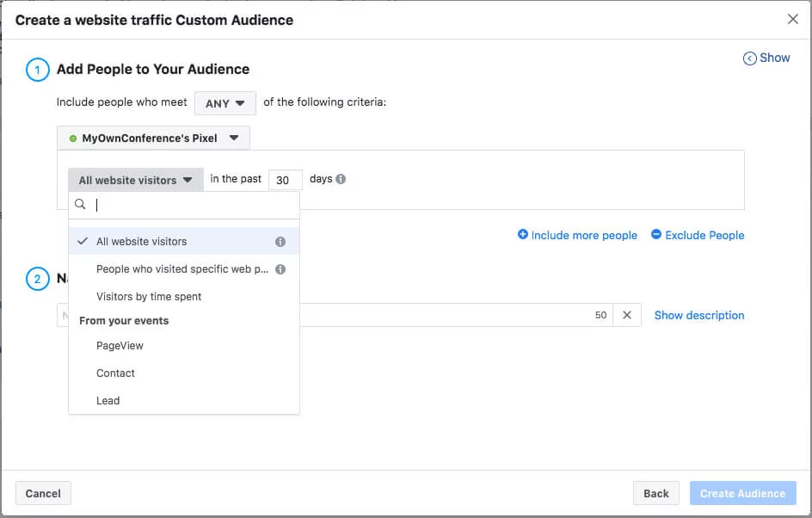Click the Show description link

(699, 315)
